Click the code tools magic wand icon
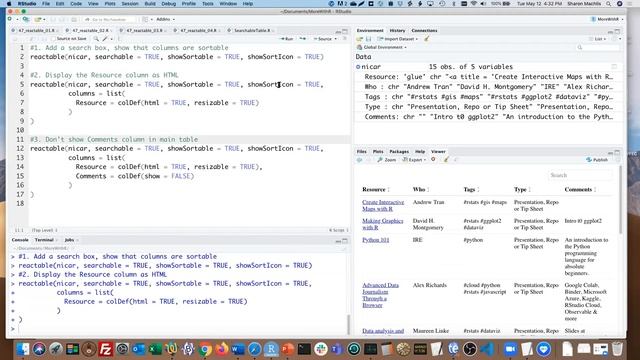640x360 pixels. coord(105,39)
